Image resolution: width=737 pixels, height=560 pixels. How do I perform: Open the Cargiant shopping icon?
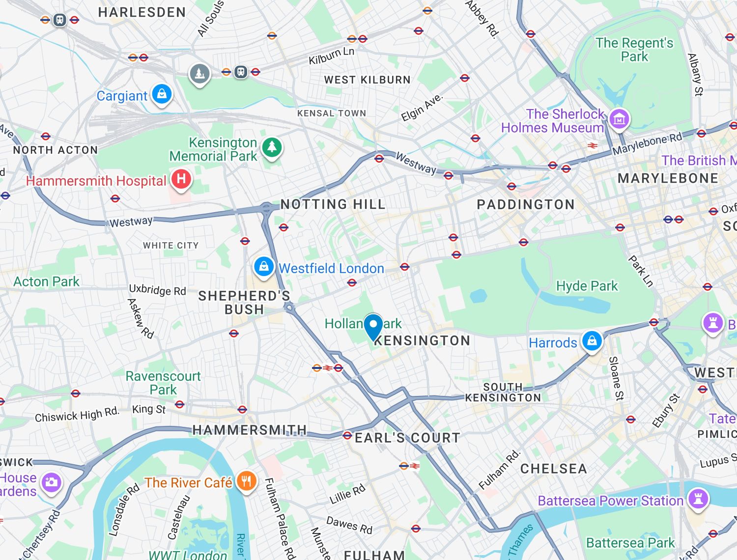[x=162, y=94]
